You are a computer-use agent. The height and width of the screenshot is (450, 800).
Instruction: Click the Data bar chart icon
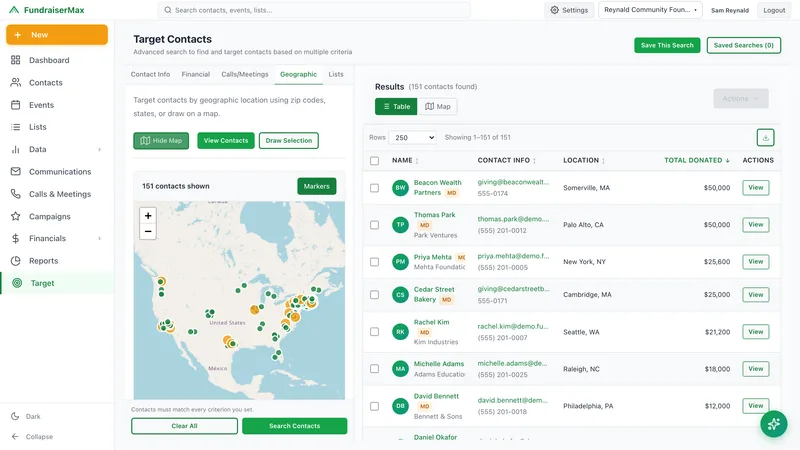click(x=16, y=149)
